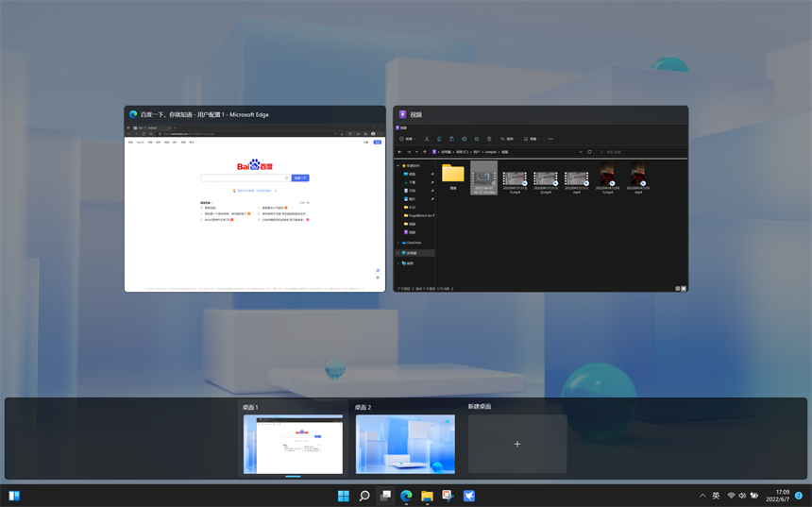The image size is (812, 507).
Task: Launch Microsoft Edge from the taskbar
Action: click(406, 496)
